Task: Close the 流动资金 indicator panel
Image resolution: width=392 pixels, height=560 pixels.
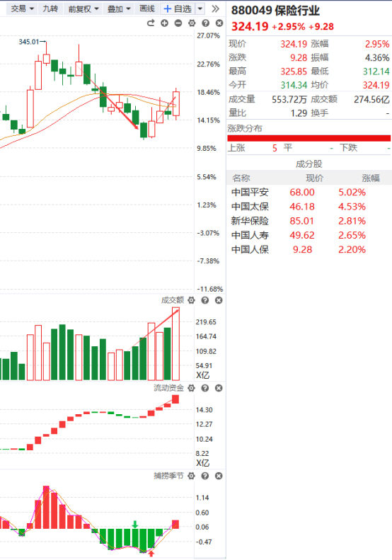Action: point(219,388)
